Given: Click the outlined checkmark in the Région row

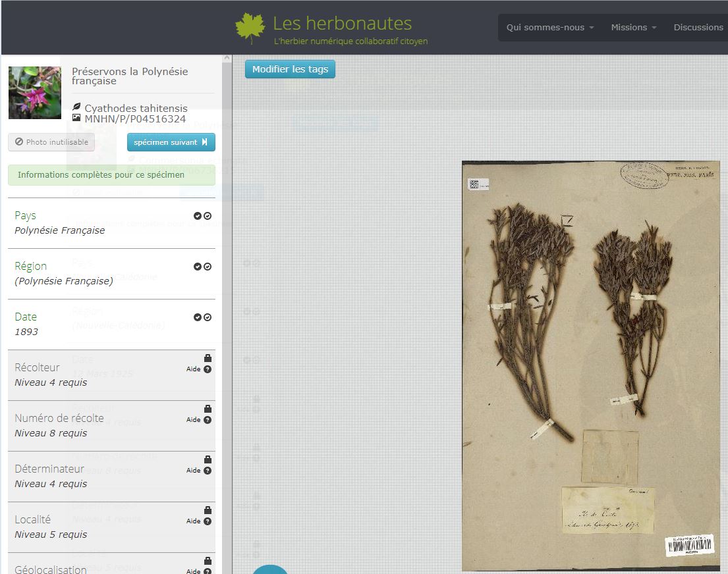Looking at the screenshot, I should (208, 267).
